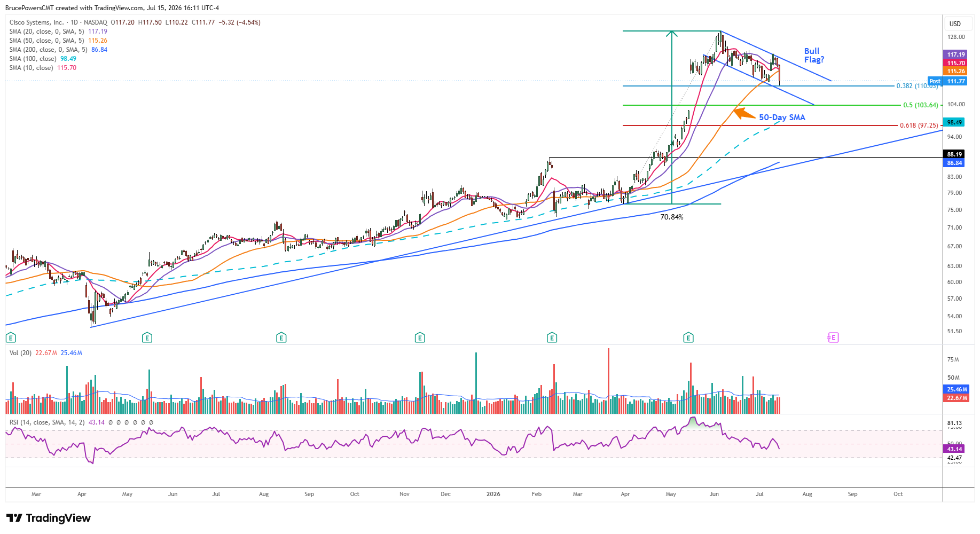
Task: Click the Feb label on time axis
Action: [537, 494]
